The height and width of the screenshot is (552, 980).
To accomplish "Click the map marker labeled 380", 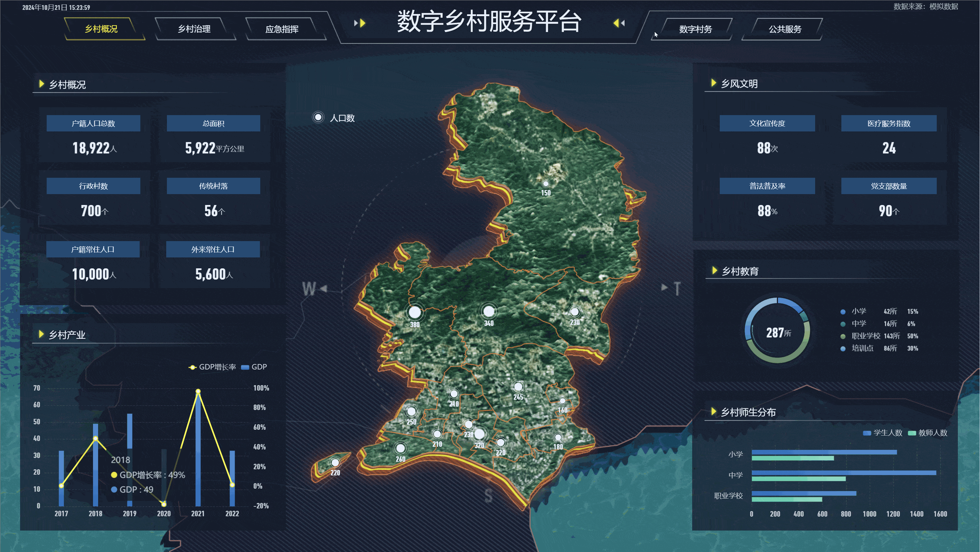I will coord(415,312).
